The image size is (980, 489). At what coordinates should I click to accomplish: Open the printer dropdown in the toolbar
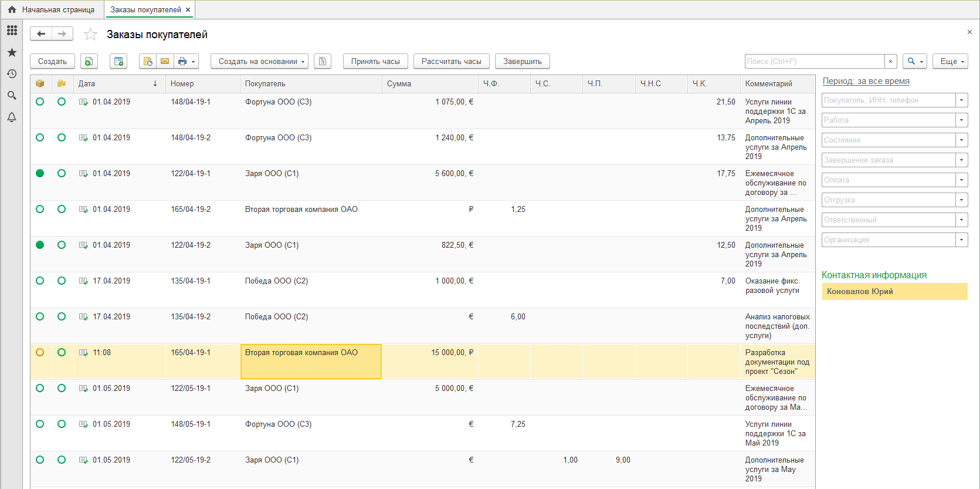[x=186, y=61]
